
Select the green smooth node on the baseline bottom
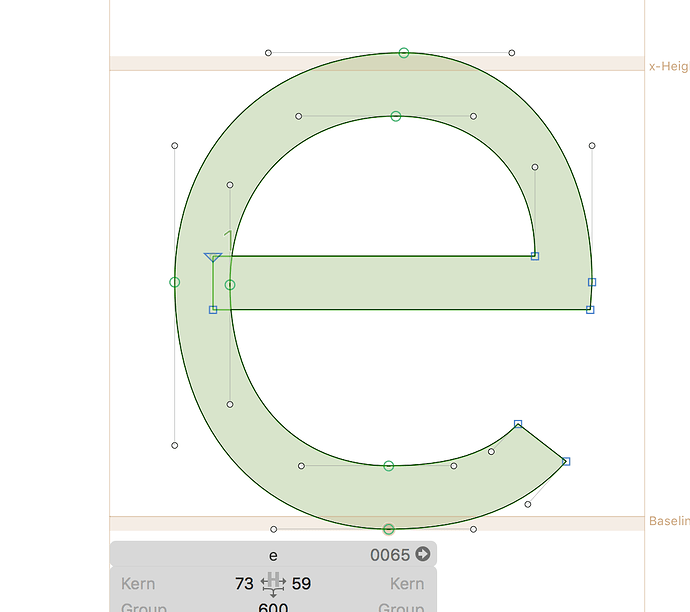coord(389,529)
